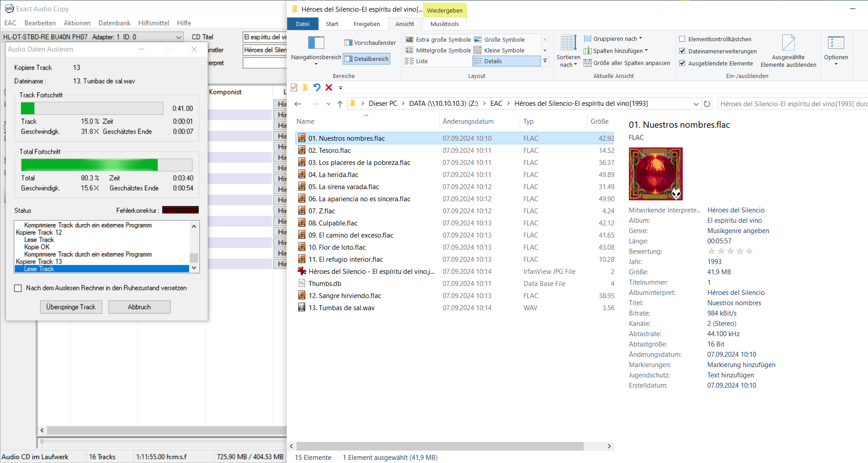Open customize quick access toolbar dropdown
The height and width of the screenshot is (463, 868).
click(340, 88)
